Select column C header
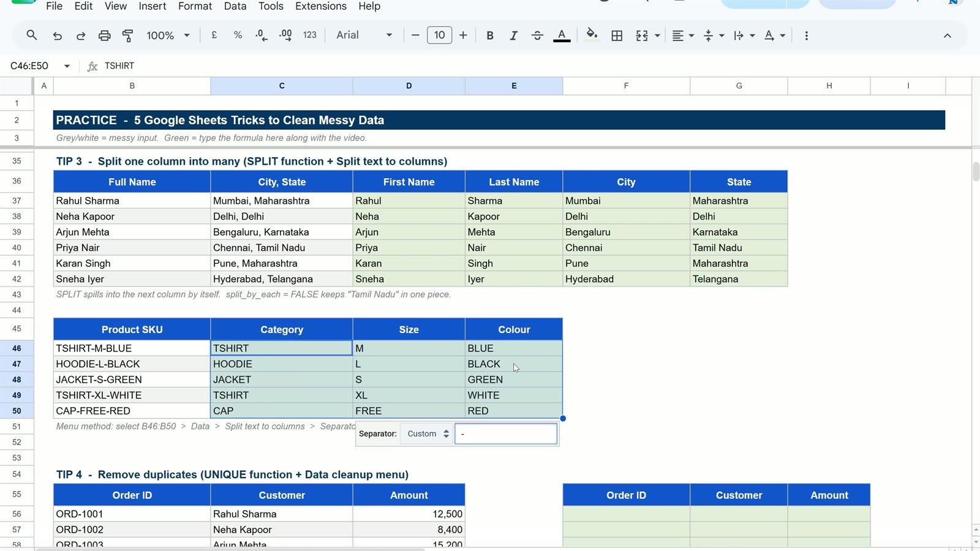The width and height of the screenshot is (980, 551). click(282, 86)
